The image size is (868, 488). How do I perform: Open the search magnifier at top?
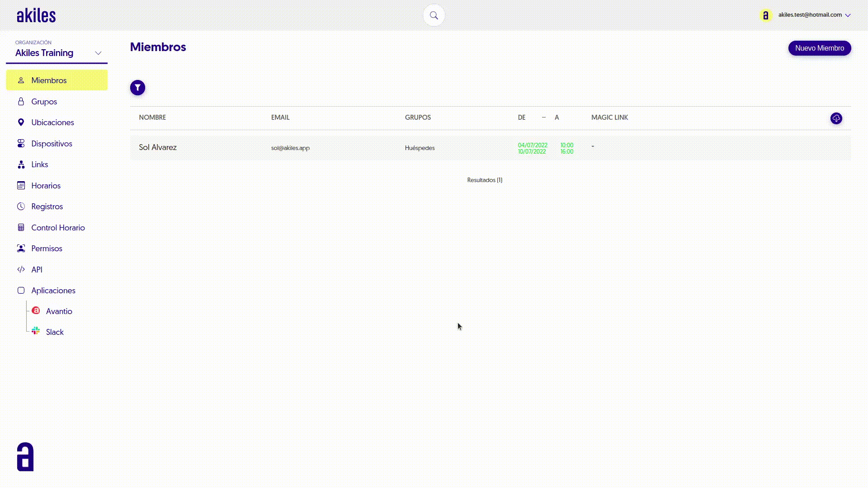434,15
